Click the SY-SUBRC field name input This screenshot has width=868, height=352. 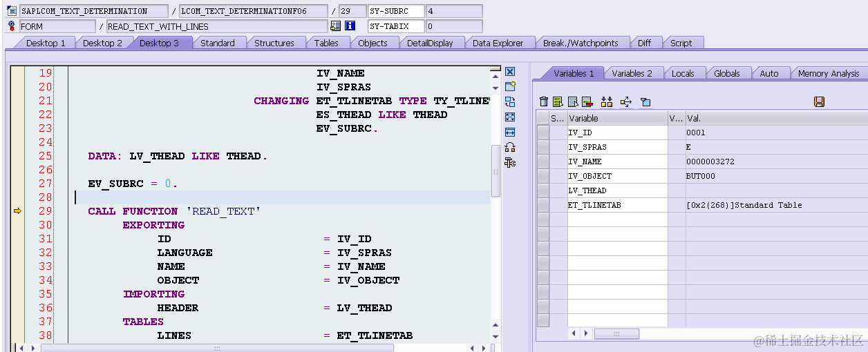coord(395,11)
